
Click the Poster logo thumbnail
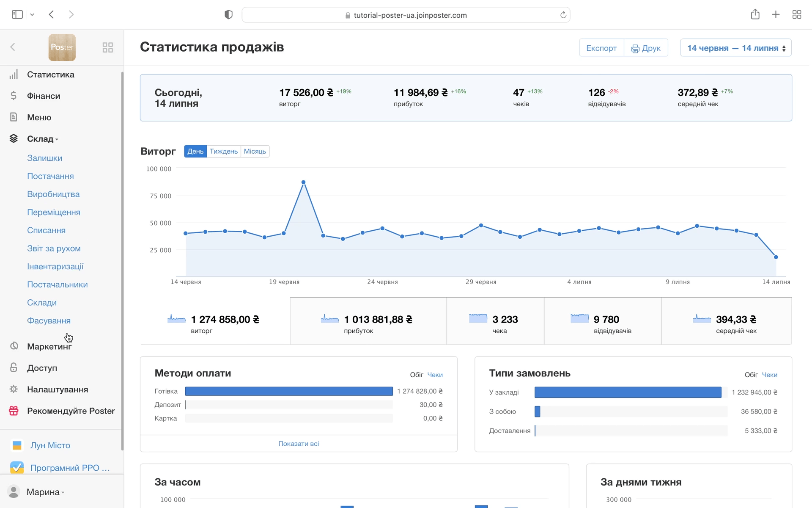pos(62,47)
